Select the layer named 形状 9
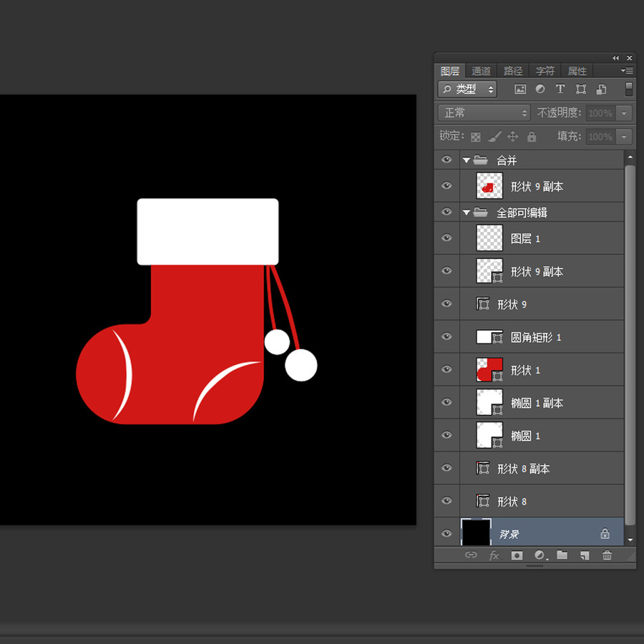Image resolution: width=644 pixels, height=644 pixels. tap(512, 304)
